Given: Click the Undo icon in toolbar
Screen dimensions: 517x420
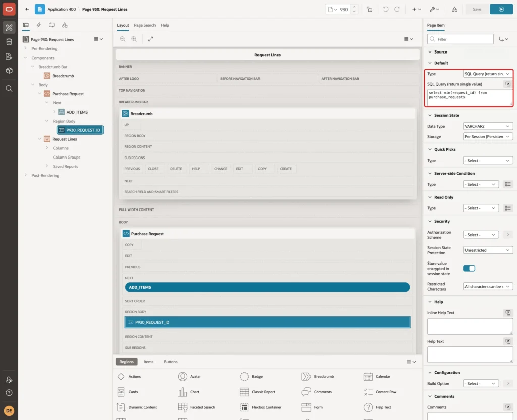Looking at the screenshot, I should 385,9.
